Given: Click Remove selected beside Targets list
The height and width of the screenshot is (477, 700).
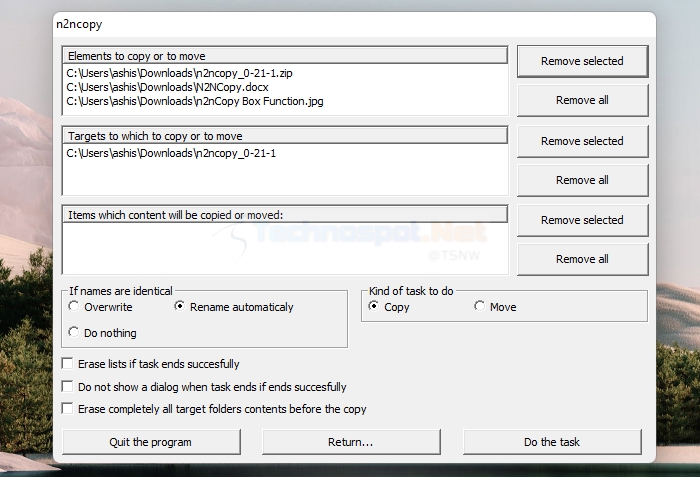Looking at the screenshot, I should [582, 141].
